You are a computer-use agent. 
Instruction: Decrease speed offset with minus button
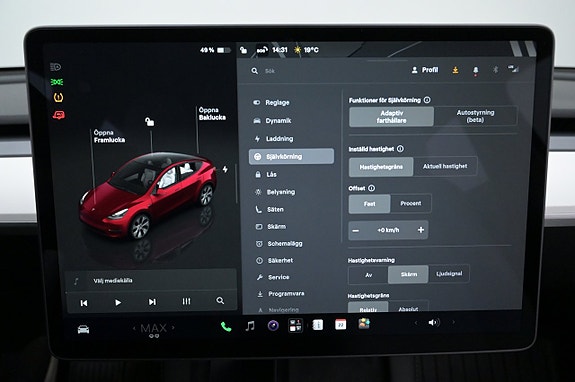pyautogui.click(x=355, y=231)
